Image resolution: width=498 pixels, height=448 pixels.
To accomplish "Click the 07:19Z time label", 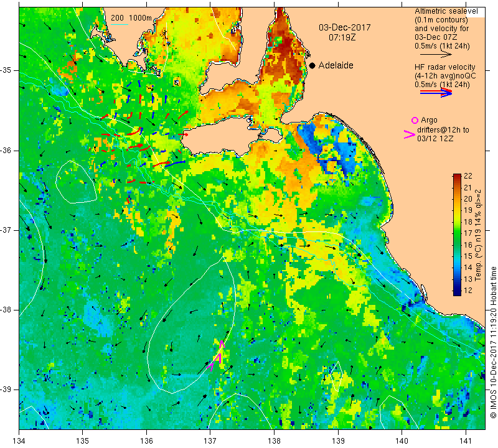I will tap(342, 37).
